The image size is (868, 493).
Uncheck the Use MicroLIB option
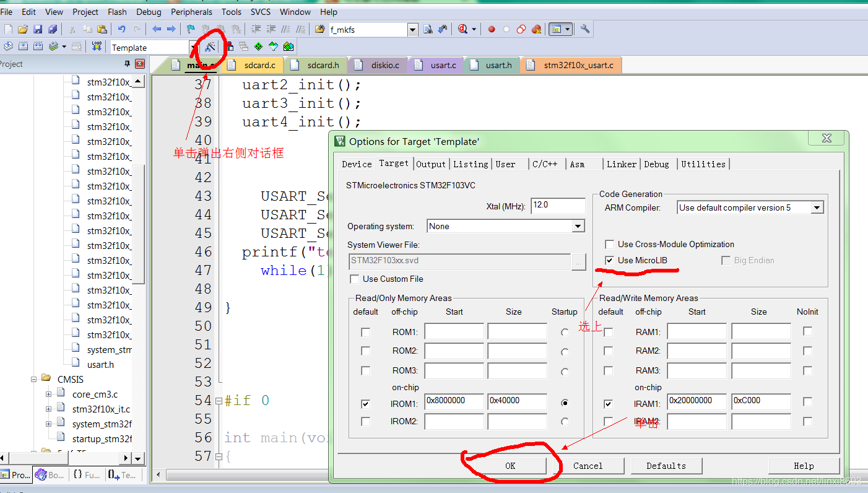[x=610, y=260]
